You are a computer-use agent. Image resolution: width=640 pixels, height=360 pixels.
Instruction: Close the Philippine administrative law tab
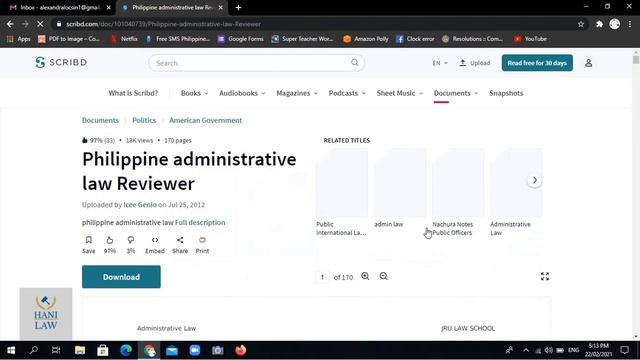220,7
